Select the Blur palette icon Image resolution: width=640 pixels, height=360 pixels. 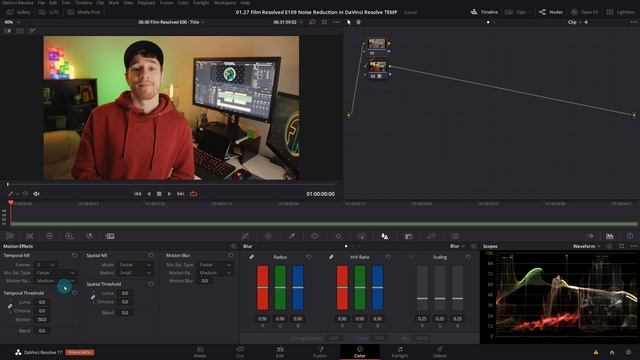click(x=385, y=236)
